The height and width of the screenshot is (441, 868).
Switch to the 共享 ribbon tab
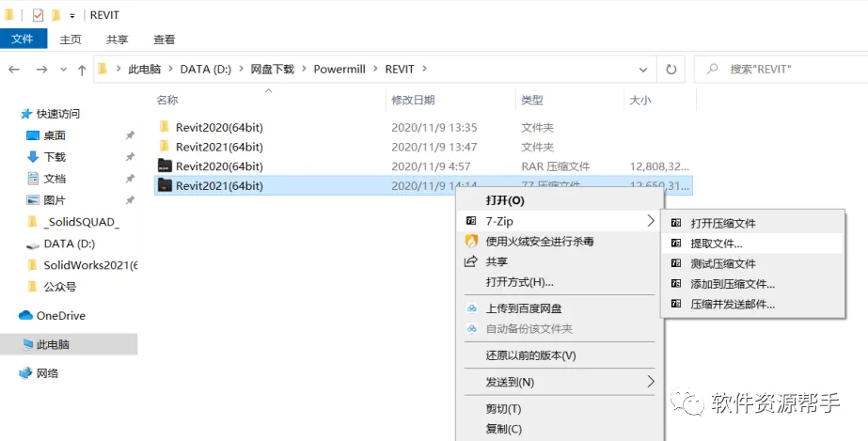(x=118, y=39)
